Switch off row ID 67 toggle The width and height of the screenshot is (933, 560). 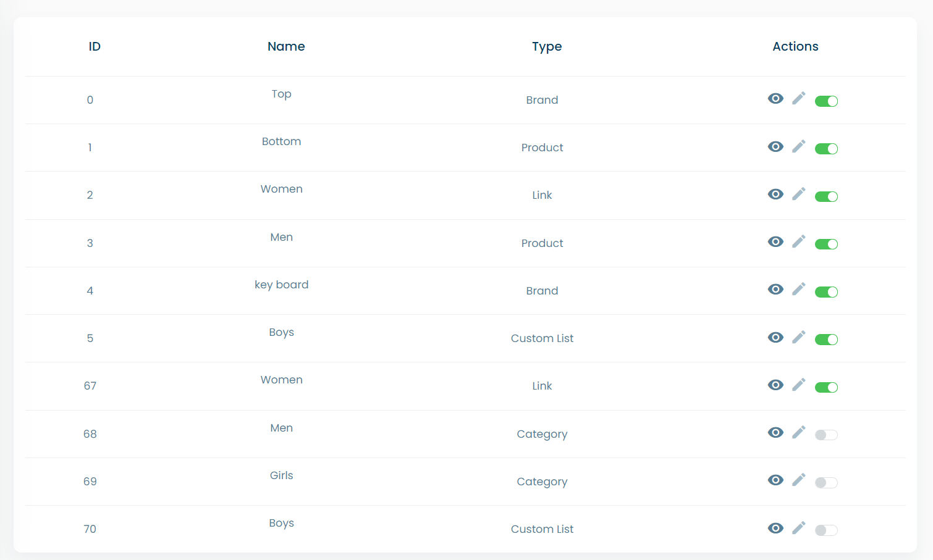(x=826, y=387)
